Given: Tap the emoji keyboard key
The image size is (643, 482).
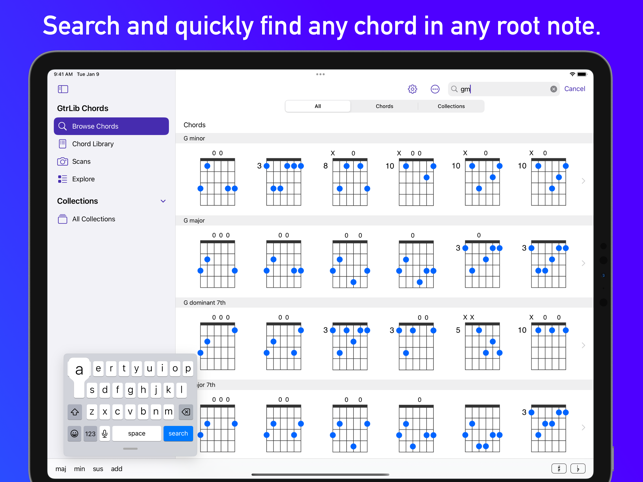Looking at the screenshot, I should tap(74, 434).
